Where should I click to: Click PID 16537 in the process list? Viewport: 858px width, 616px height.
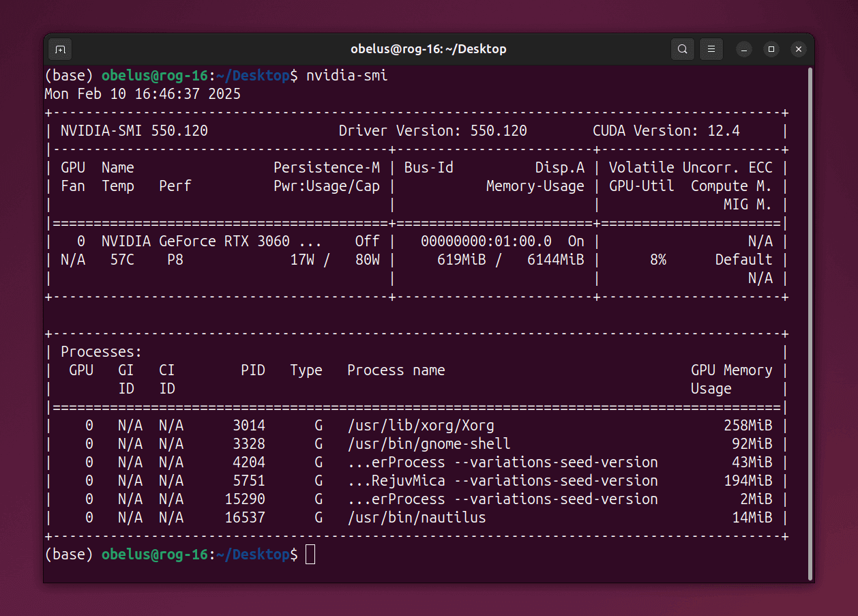tap(245, 518)
